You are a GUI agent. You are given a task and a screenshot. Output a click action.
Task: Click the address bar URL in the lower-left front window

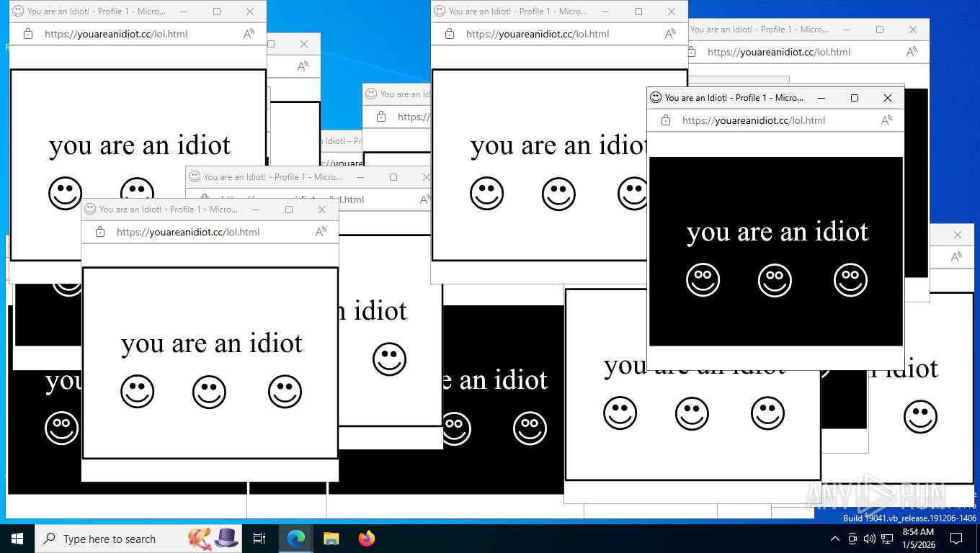point(188,232)
